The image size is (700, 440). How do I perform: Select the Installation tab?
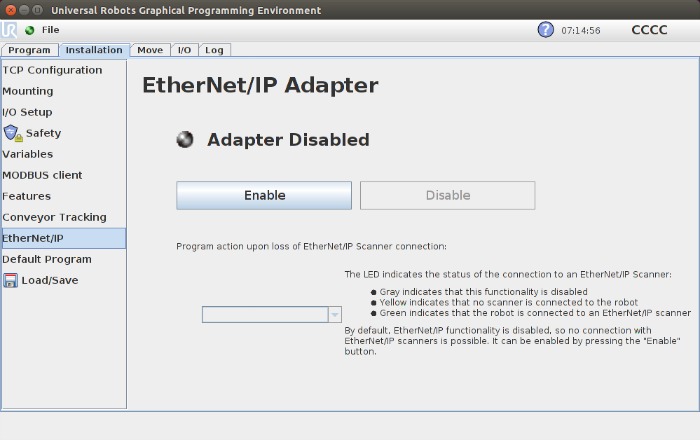pos(94,50)
